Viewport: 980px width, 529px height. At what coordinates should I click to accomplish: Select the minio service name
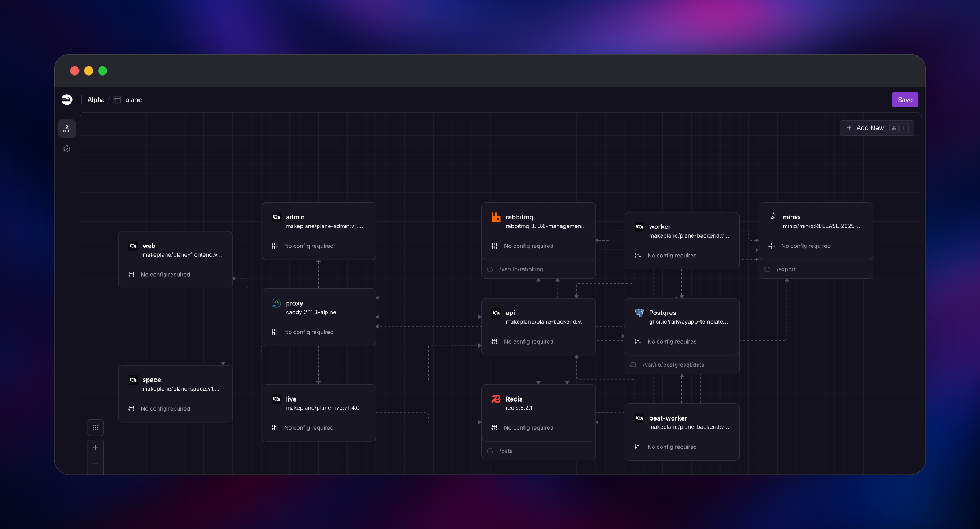[x=791, y=217]
